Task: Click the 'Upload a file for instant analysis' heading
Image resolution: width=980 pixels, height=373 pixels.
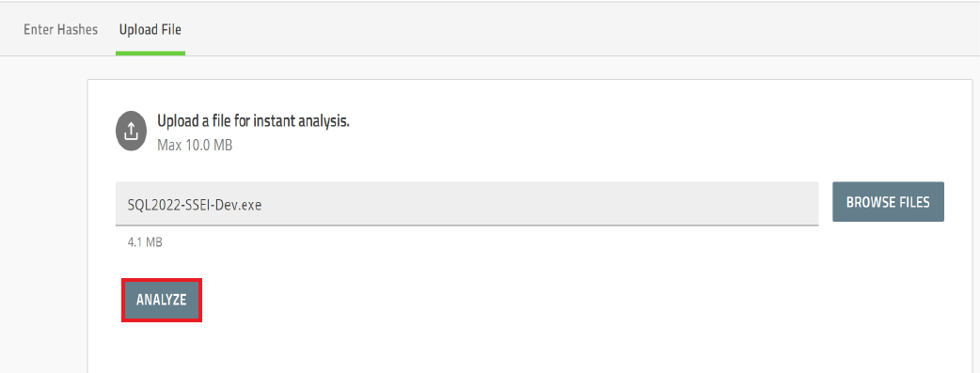Action: pyautogui.click(x=253, y=121)
